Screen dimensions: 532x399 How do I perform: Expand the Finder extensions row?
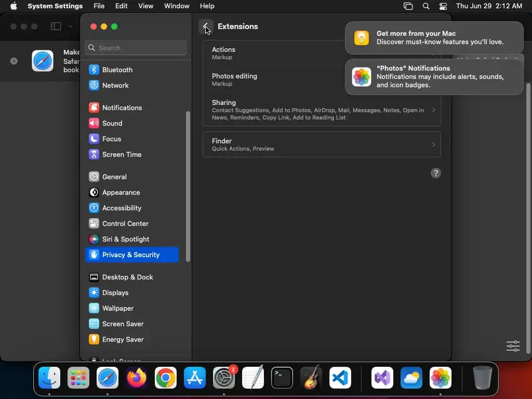(x=322, y=144)
